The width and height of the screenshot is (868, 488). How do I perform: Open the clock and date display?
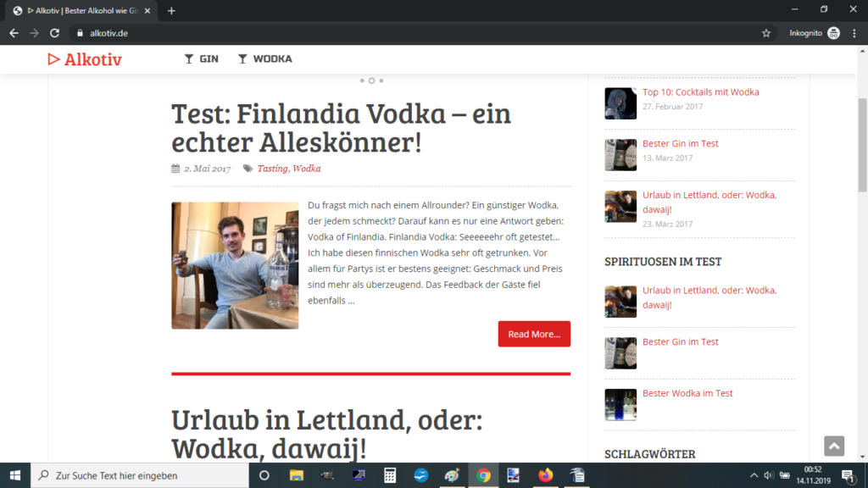(813, 475)
